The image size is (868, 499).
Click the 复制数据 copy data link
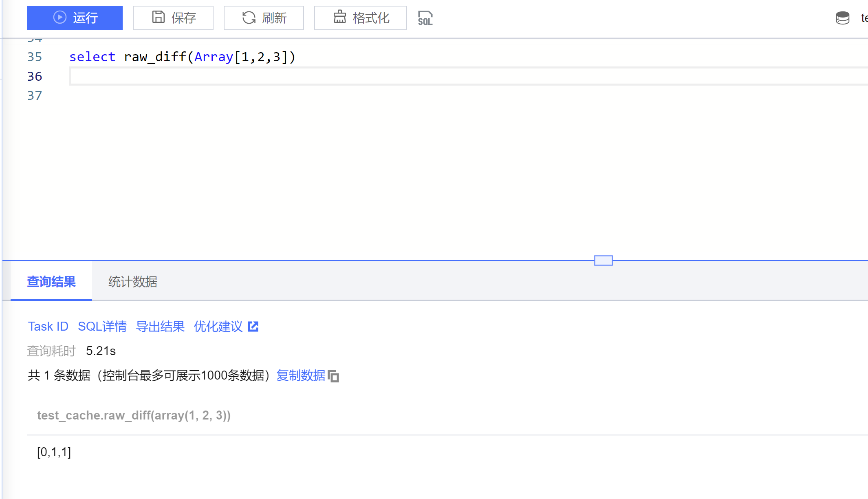pyautogui.click(x=301, y=375)
